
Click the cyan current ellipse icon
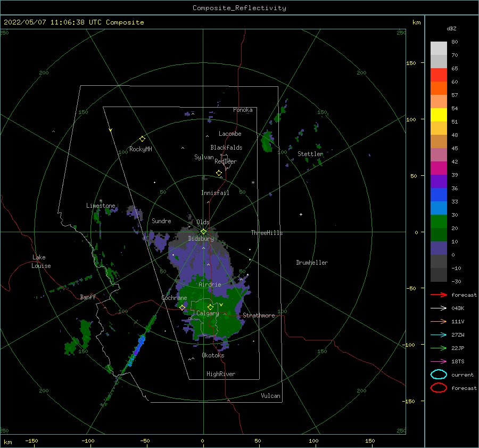click(439, 374)
